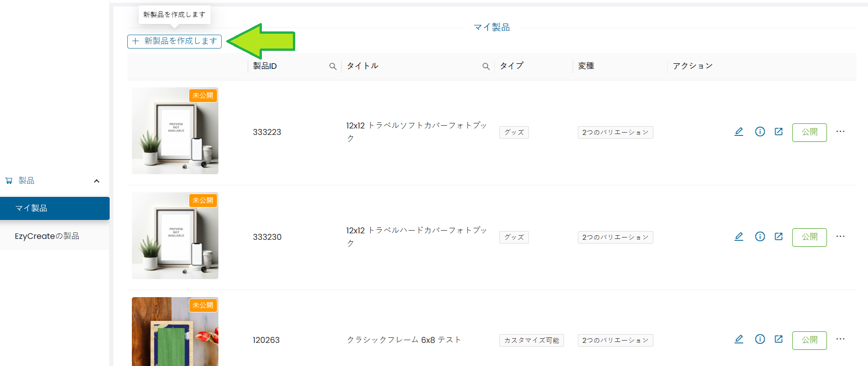Click thumbnail of product 333230
868x366 pixels.
175,236
